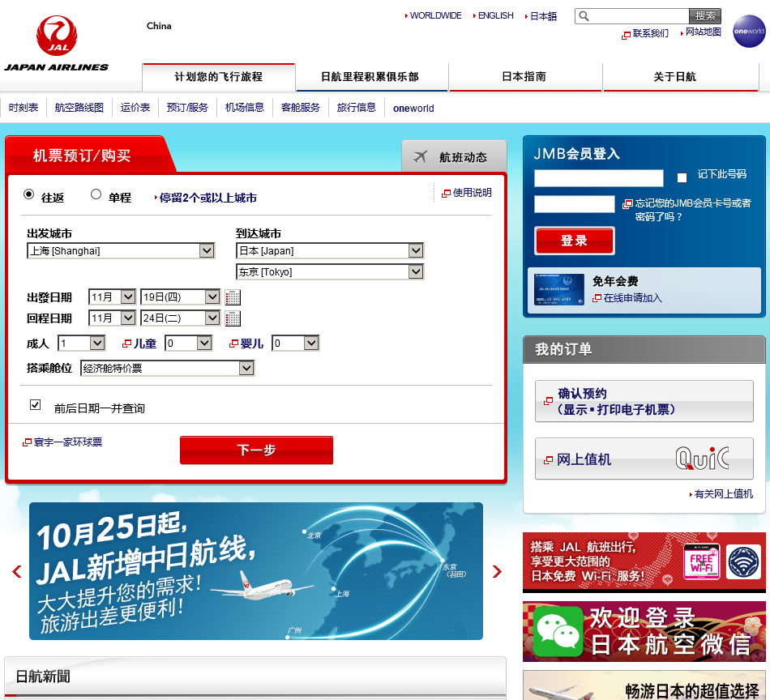The height and width of the screenshot is (700, 770).
Task: Switch site to 日本語
Action: pos(542,16)
